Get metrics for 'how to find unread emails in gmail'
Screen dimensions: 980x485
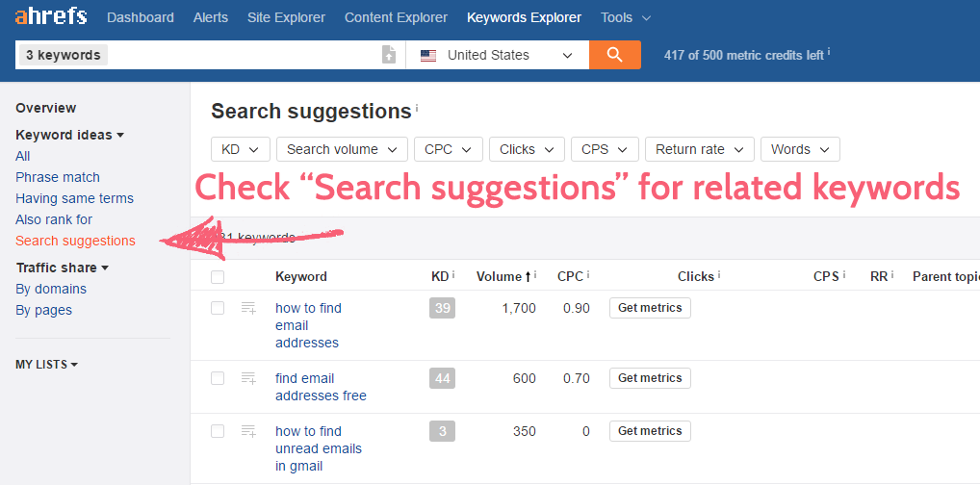650,430
